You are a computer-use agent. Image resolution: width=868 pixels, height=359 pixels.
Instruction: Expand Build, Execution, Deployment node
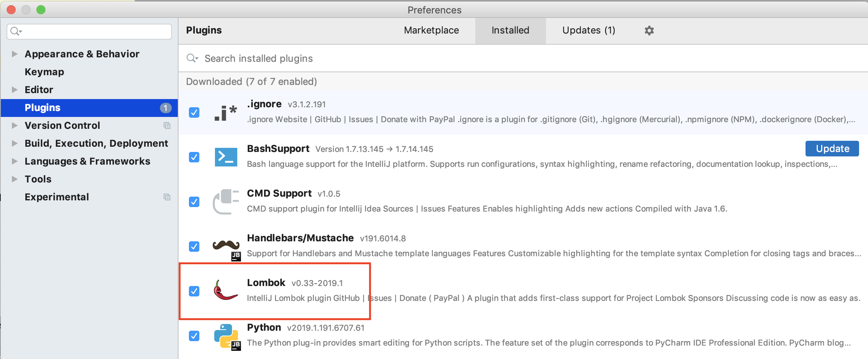(15, 143)
